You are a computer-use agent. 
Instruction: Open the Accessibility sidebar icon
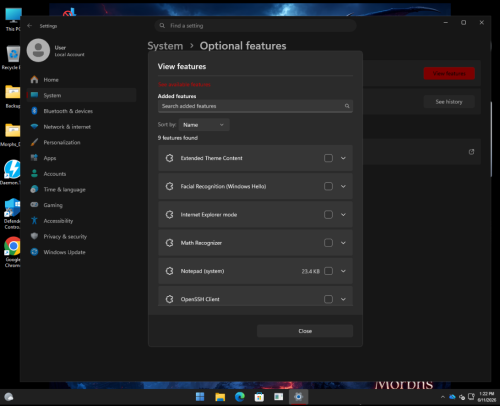coord(34,220)
